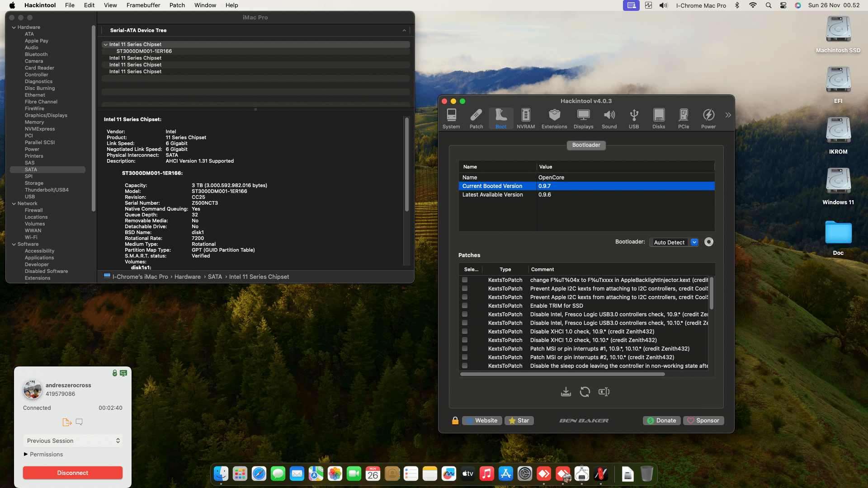
Task: Go to the Sound section in Hackintool
Action: point(609,119)
